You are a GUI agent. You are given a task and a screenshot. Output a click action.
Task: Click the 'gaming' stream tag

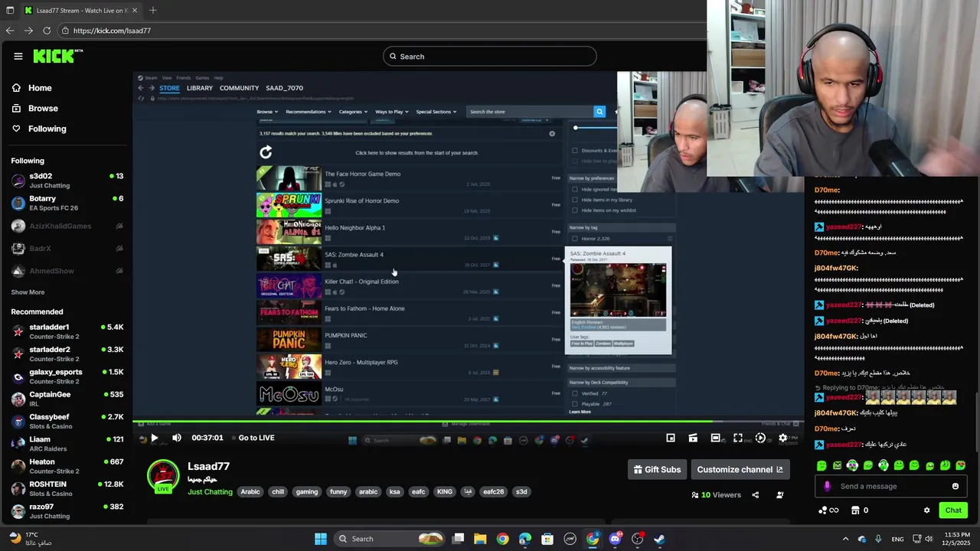click(307, 492)
